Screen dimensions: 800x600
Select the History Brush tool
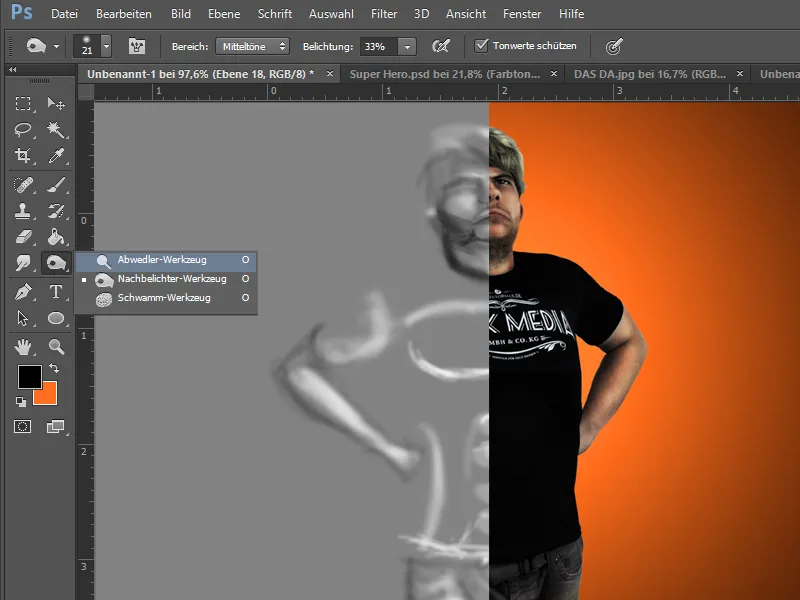(56, 211)
